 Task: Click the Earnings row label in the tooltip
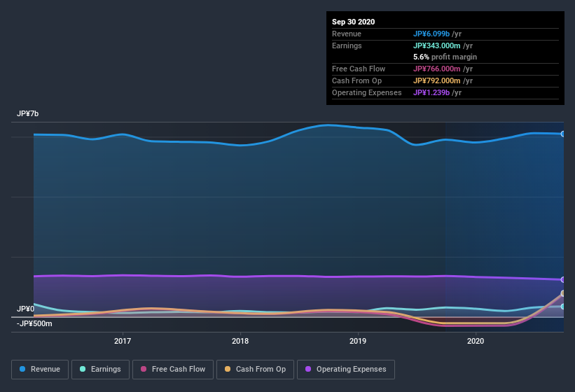click(x=347, y=45)
